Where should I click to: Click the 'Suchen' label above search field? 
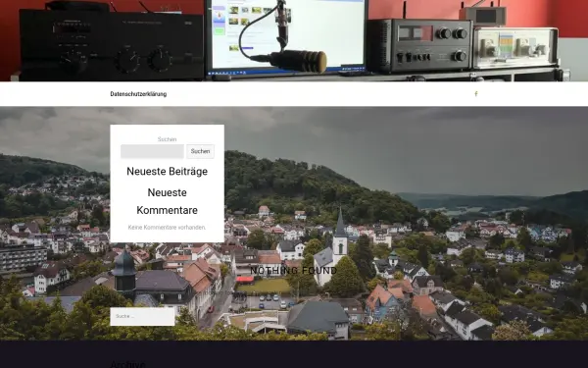pyautogui.click(x=167, y=139)
